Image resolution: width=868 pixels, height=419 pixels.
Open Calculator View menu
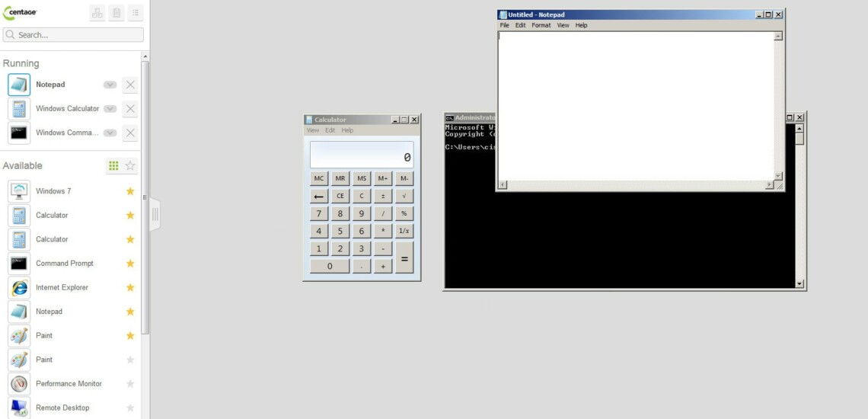coord(313,130)
